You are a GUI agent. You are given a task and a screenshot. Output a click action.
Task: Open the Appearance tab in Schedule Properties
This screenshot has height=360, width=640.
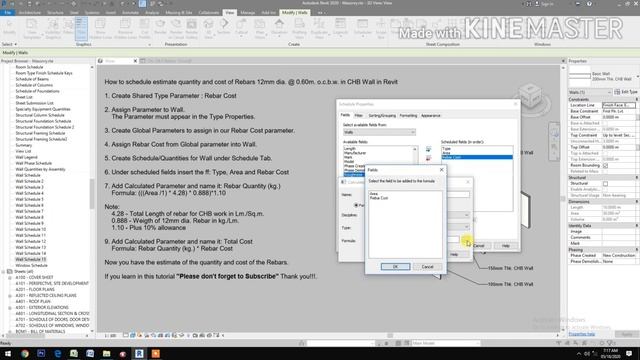[x=431, y=116]
